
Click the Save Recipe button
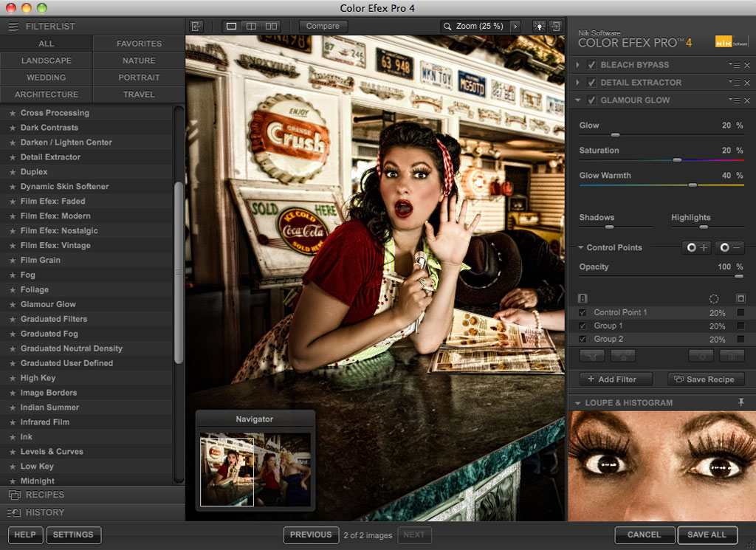coord(705,379)
